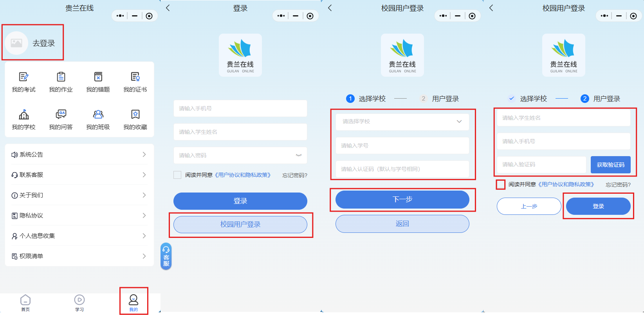The image size is (644, 315).
Task: Open the 我的证书 certificate icon
Action: click(x=135, y=77)
